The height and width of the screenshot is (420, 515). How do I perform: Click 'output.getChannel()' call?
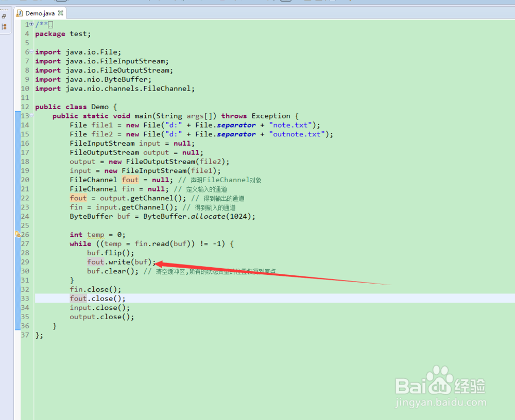click(x=141, y=198)
